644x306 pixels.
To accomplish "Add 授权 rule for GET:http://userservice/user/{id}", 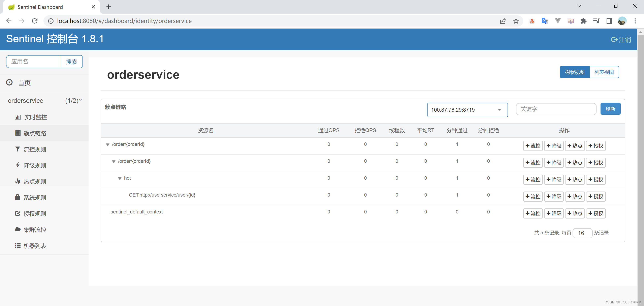I will point(596,197).
